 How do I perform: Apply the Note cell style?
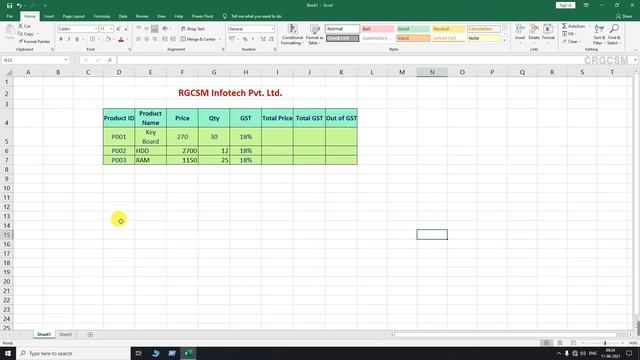[x=483, y=38]
